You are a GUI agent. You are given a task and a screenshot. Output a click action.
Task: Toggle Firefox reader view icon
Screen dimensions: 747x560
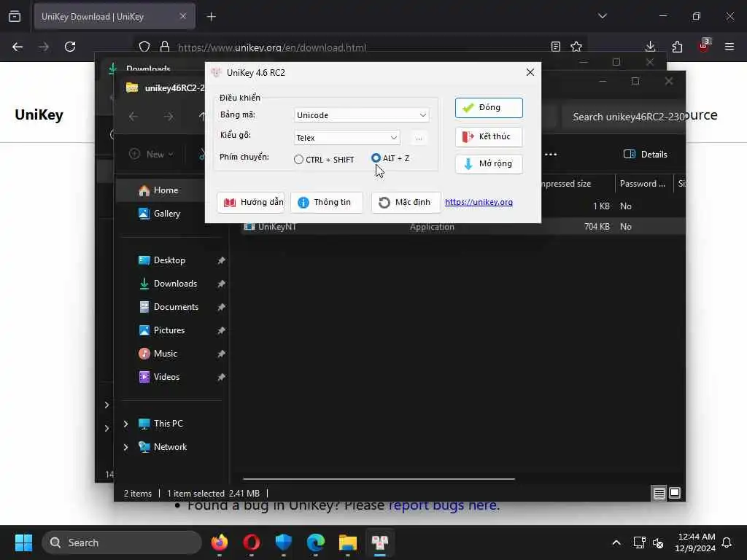[x=555, y=47]
